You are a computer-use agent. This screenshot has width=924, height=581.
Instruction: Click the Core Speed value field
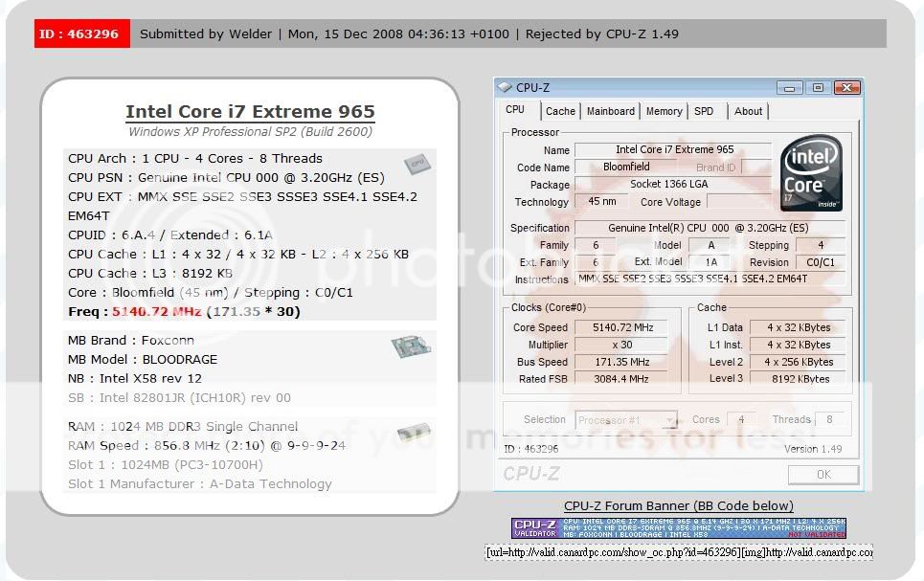click(623, 327)
